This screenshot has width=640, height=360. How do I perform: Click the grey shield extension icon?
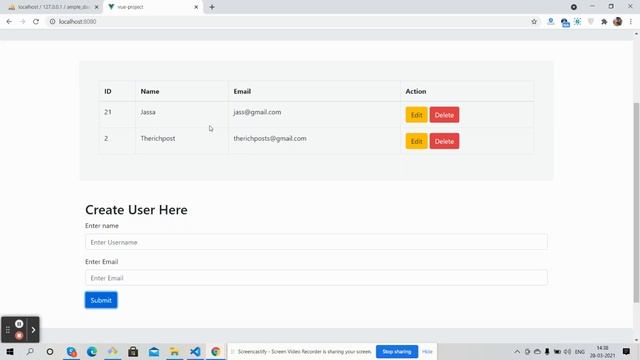point(591,22)
